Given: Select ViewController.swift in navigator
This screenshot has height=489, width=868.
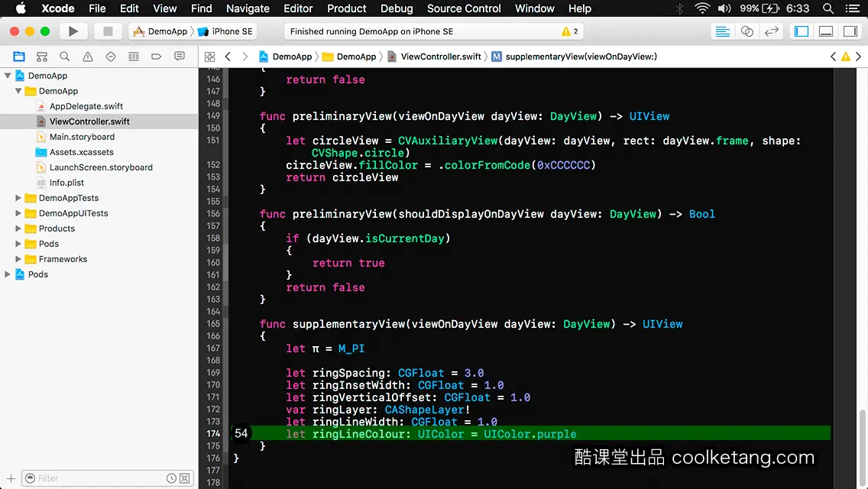Looking at the screenshot, I should [x=89, y=121].
